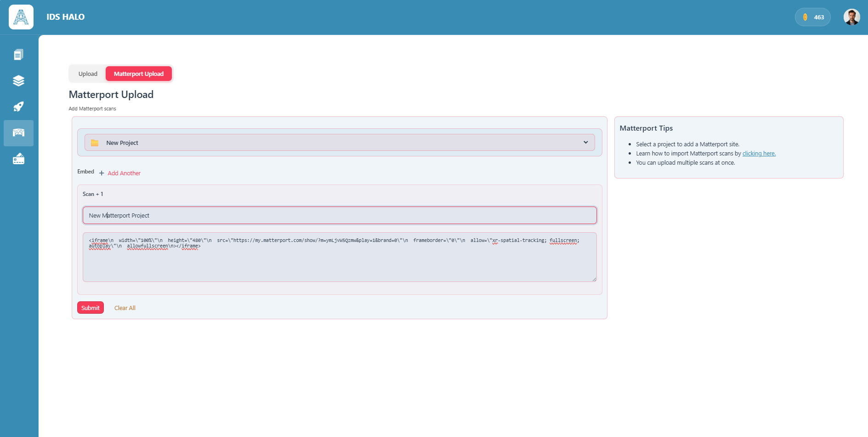Click the Submit button
Viewport: 868px width, 437px height.
pyautogui.click(x=91, y=308)
